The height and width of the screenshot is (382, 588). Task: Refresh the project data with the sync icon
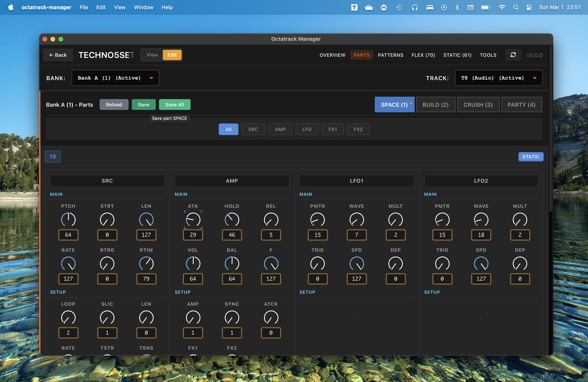pos(513,55)
